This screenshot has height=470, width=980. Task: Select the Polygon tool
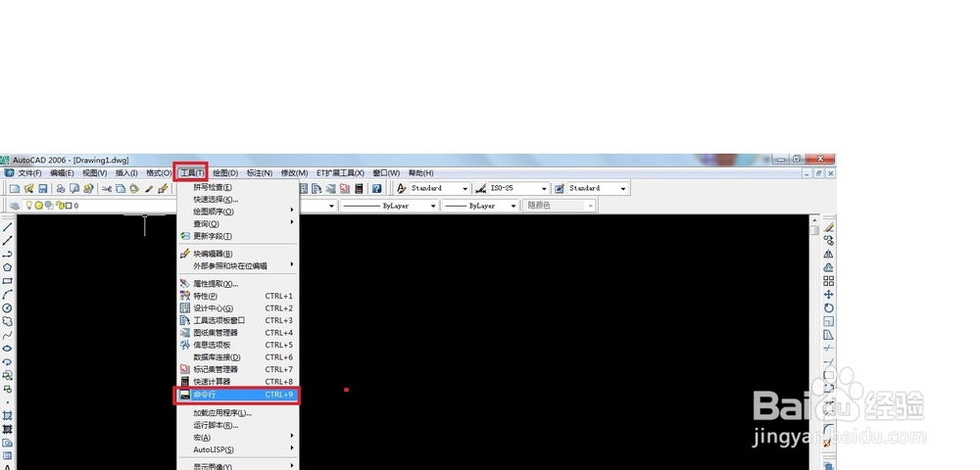click(x=8, y=267)
